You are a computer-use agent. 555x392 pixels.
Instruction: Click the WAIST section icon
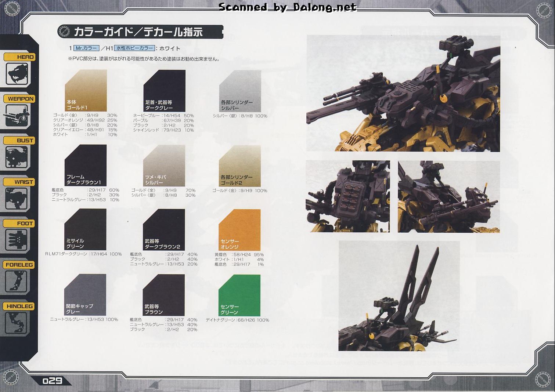[17, 199]
